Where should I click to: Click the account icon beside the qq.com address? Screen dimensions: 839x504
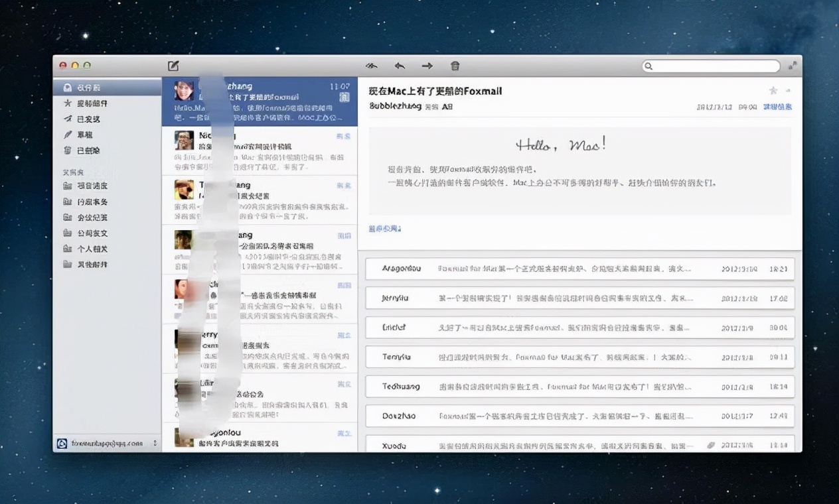(x=62, y=443)
